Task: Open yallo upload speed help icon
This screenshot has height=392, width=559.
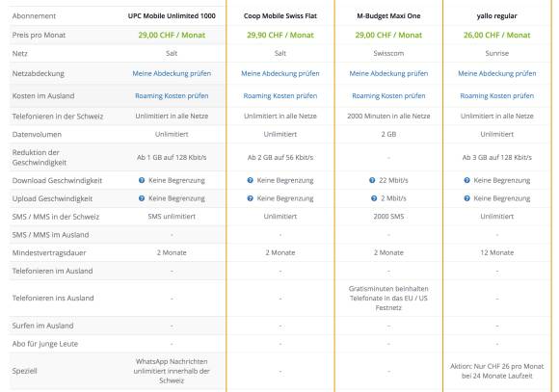Action: [x=466, y=198]
